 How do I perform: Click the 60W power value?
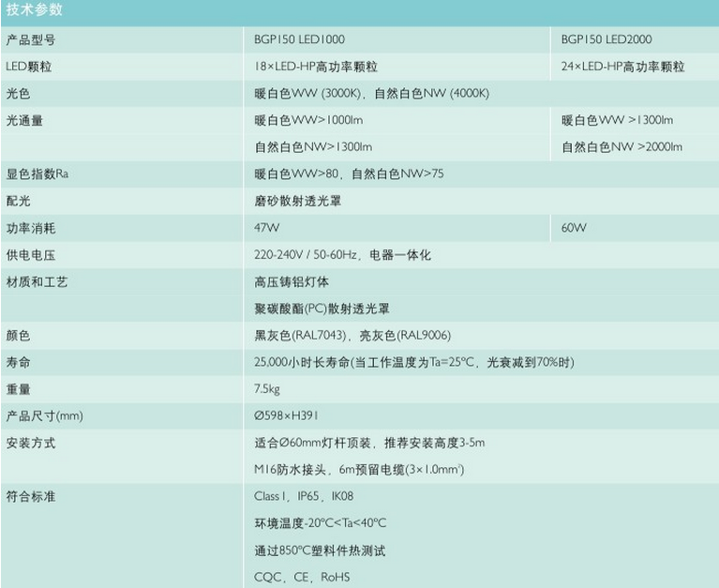(x=574, y=228)
